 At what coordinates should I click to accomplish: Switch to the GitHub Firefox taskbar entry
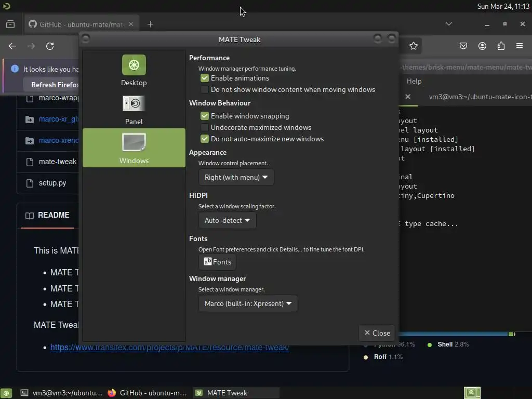click(x=147, y=393)
